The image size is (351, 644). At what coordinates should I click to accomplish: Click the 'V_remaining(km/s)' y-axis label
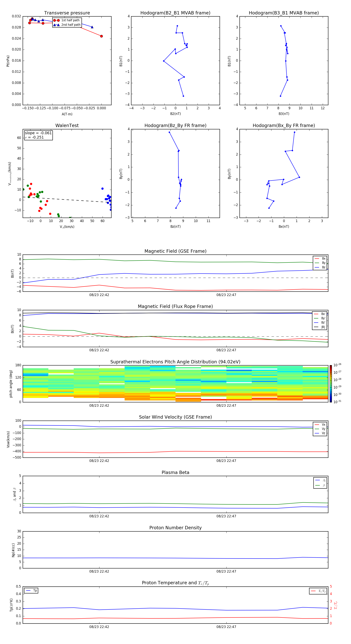click(10, 173)
